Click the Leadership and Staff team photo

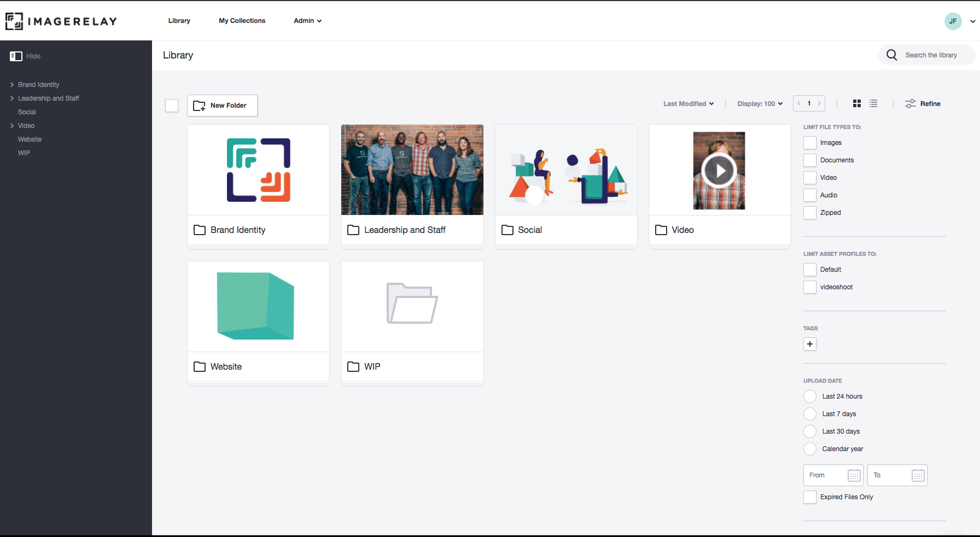click(412, 170)
